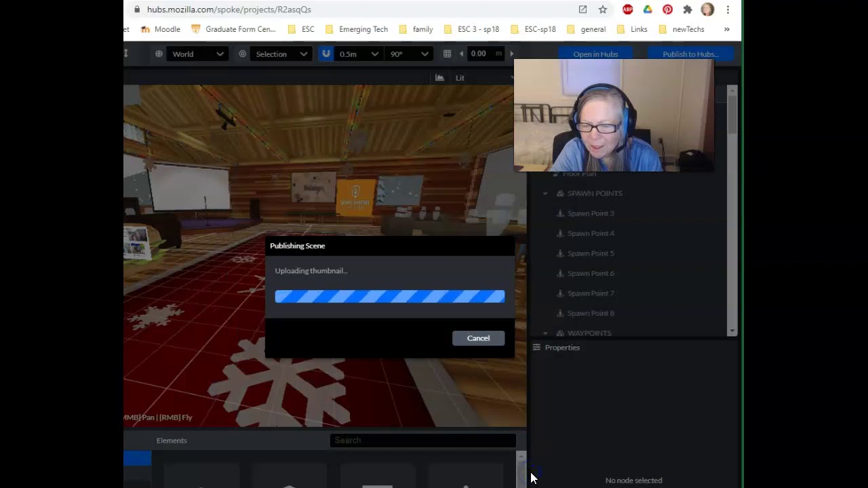This screenshot has height=488, width=868.
Task: Click the hierarchy panel scrollbar
Action: tap(732, 114)
